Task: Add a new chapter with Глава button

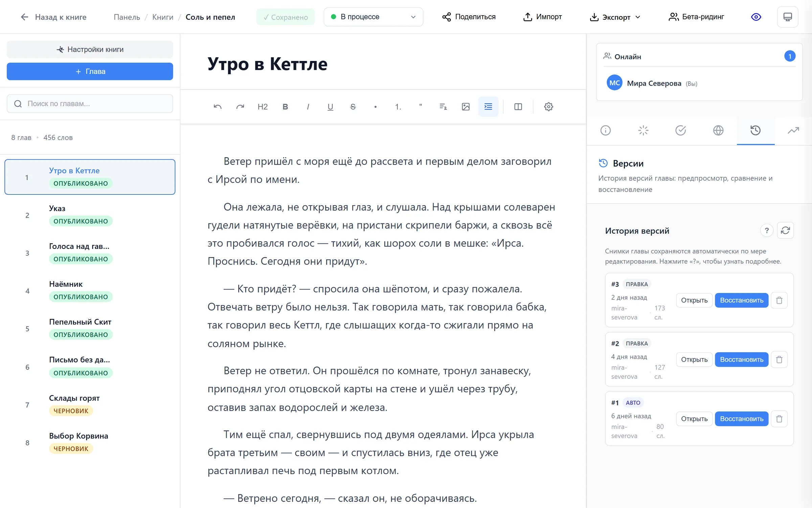Action: [90, 71]
